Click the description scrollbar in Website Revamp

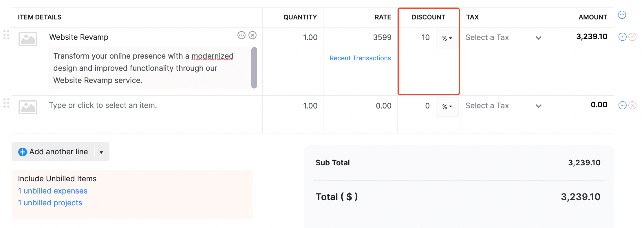click(x=255, y=68)
